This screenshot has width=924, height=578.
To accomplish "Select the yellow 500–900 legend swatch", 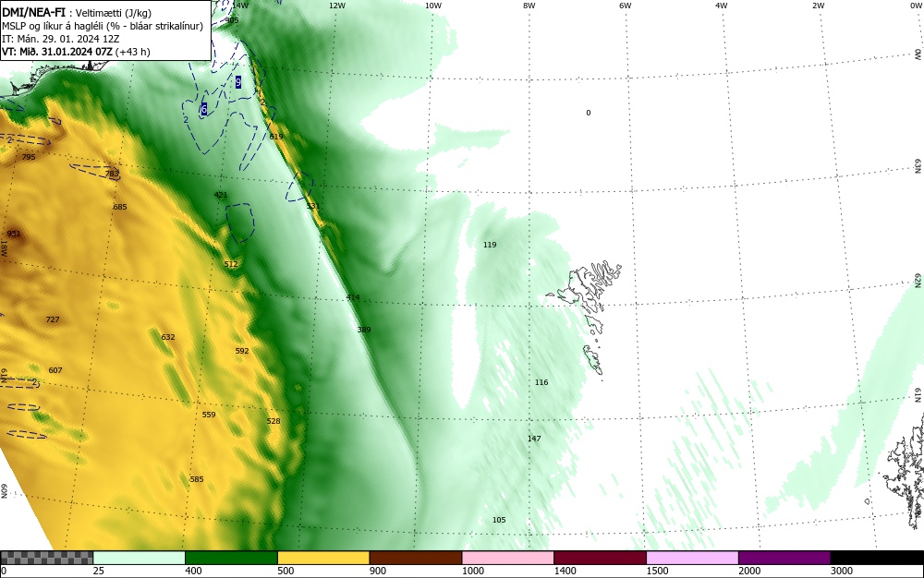I will click(323, 558).
